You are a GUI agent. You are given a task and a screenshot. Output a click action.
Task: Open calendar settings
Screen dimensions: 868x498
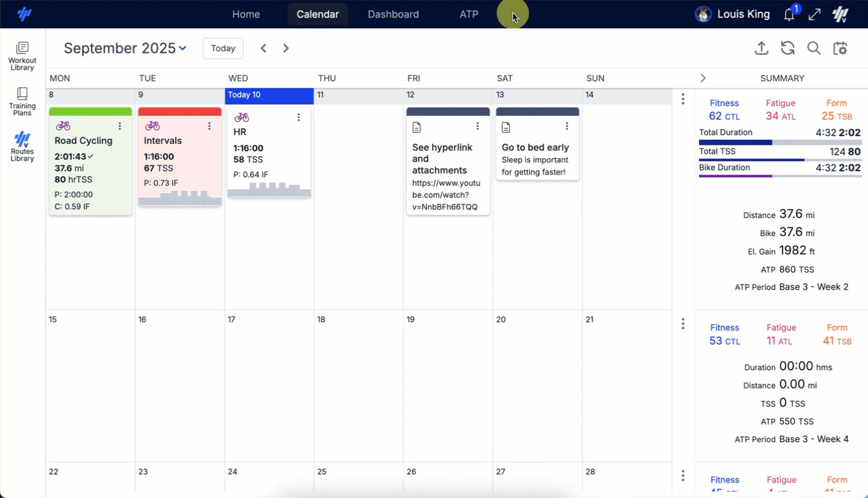click(840, 48)
